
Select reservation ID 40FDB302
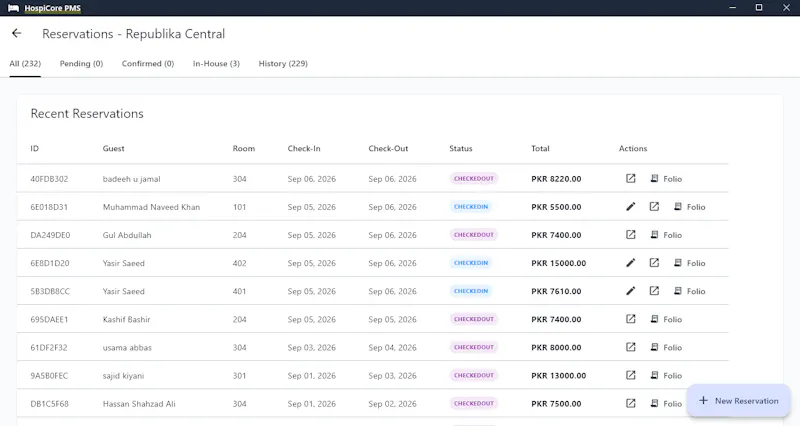click(49, 179)
